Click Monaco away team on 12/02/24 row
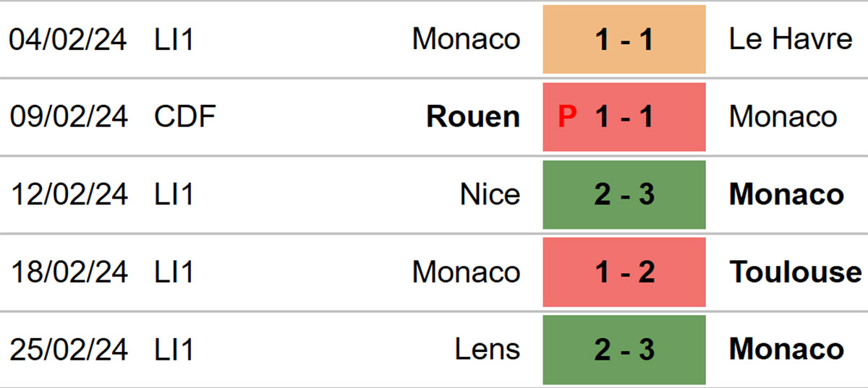Screen dimensions: 868x388 pyautogui.click(x=786, y=194)
